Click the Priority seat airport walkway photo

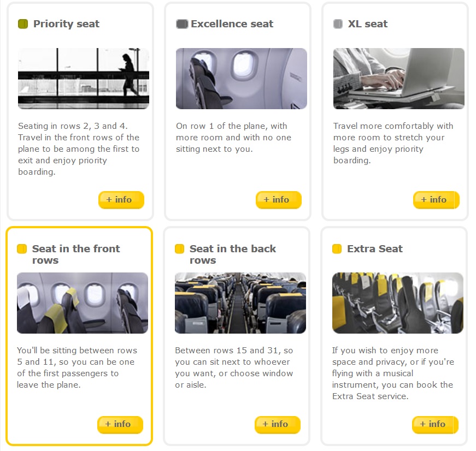[x=83, y=79]
